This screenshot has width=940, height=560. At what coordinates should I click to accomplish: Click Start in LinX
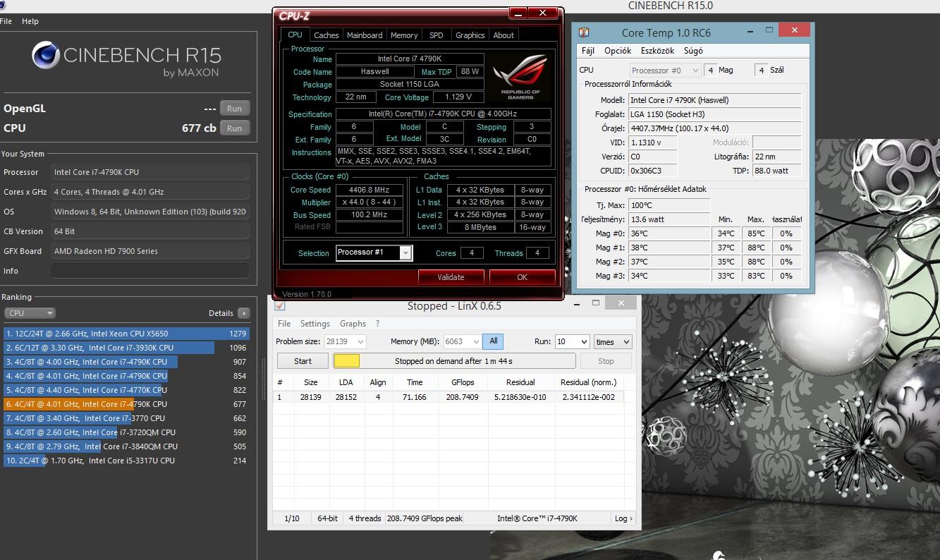(303, 361)
